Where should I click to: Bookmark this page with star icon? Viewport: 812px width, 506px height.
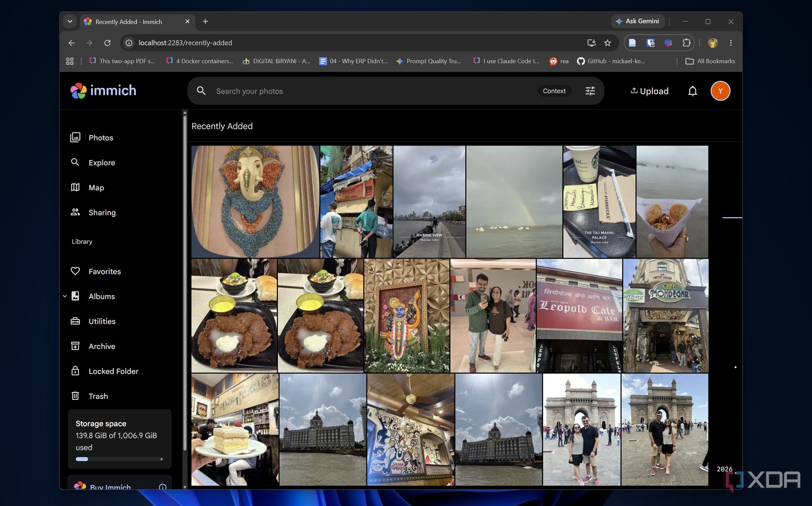coord(607,43)
